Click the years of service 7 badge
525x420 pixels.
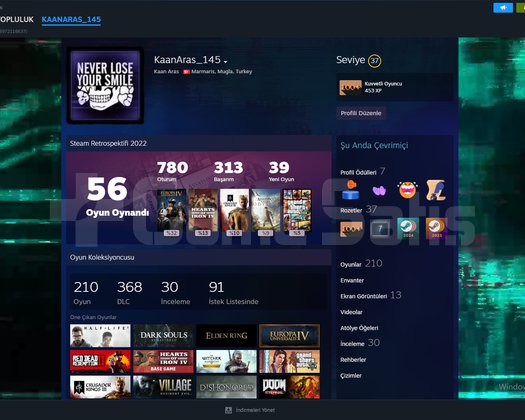coord(380,229)
